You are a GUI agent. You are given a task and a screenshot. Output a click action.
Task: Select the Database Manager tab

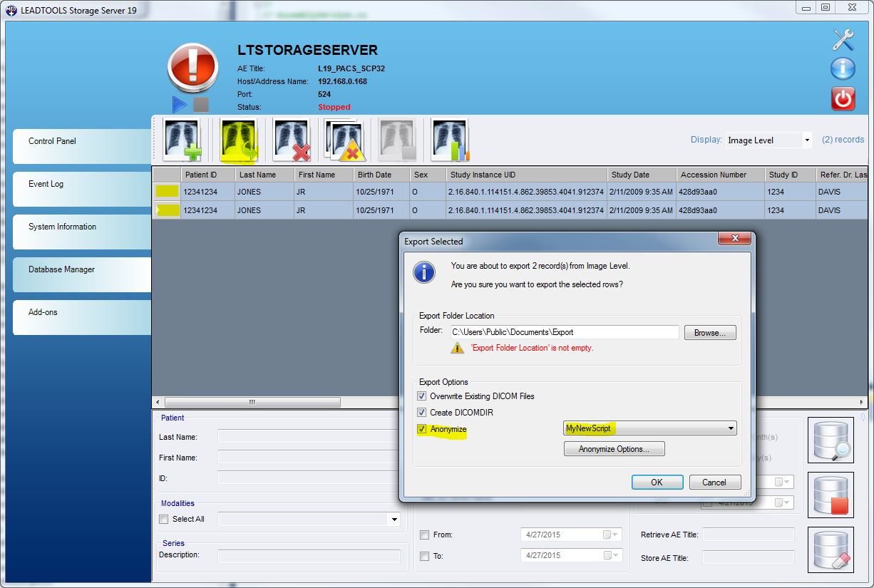82,274
